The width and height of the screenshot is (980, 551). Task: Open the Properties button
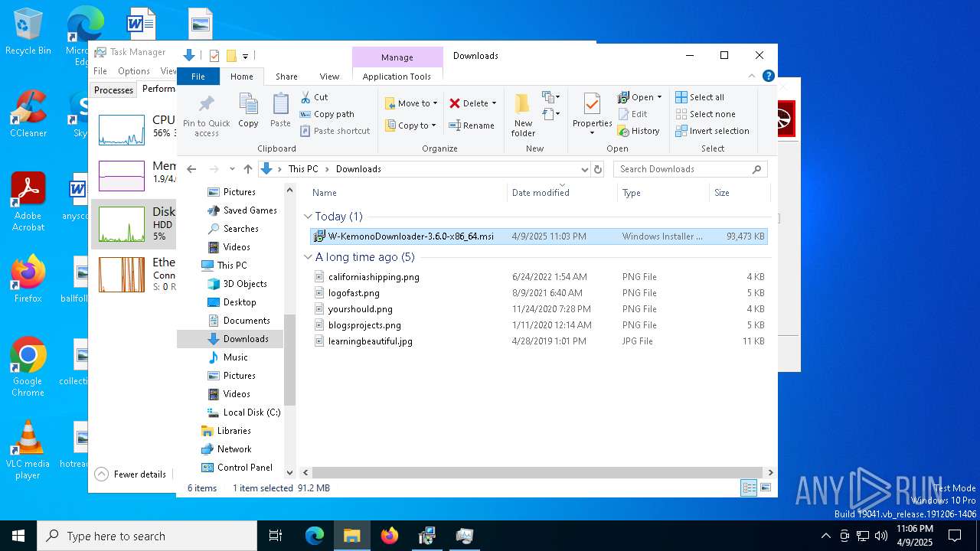pyautogui.click(x=592, y=115)
